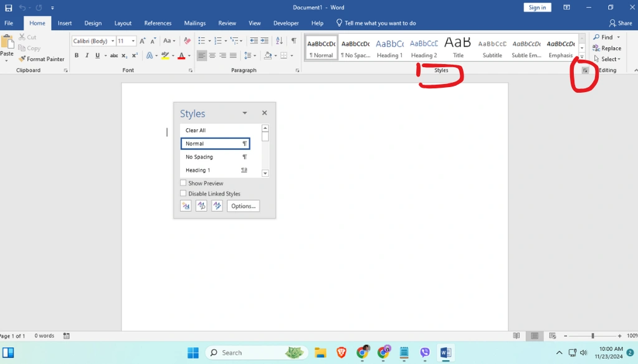Click the Share button

[x=621, y=23]
